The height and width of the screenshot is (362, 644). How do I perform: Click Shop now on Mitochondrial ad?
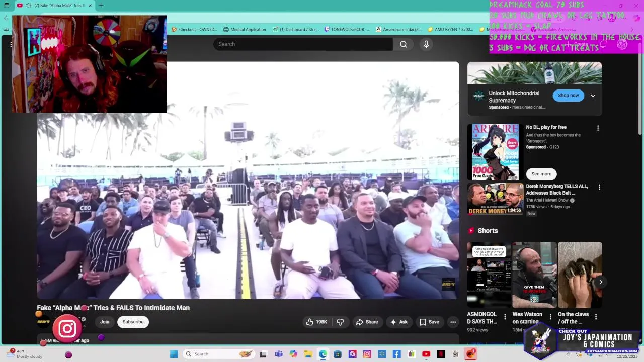[x=568, y=95]
